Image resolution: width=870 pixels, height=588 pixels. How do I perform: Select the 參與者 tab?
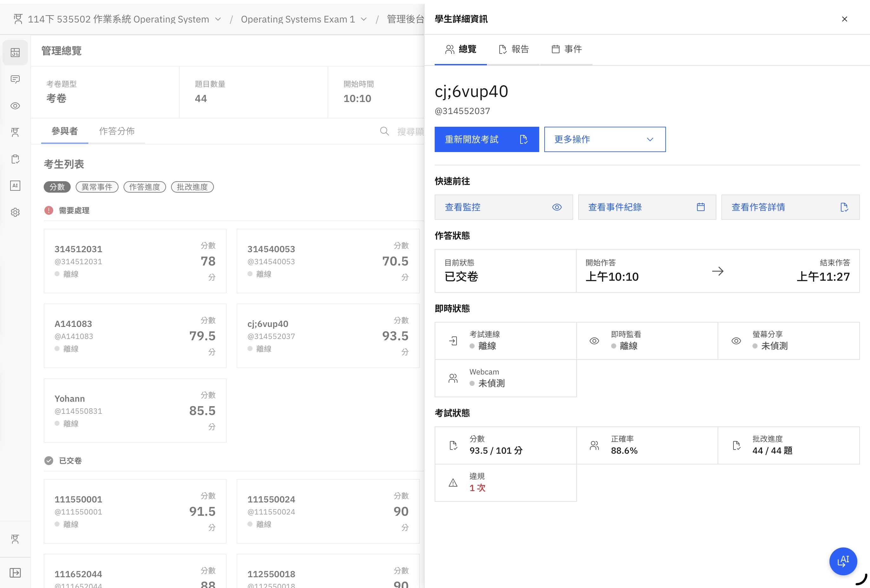point(65,131)
